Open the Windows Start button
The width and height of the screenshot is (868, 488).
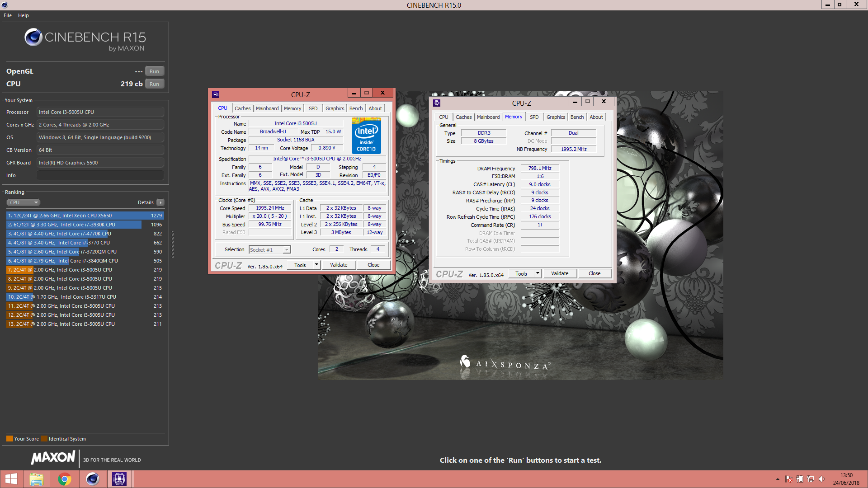pyautogui.click(x=11, y=479)
